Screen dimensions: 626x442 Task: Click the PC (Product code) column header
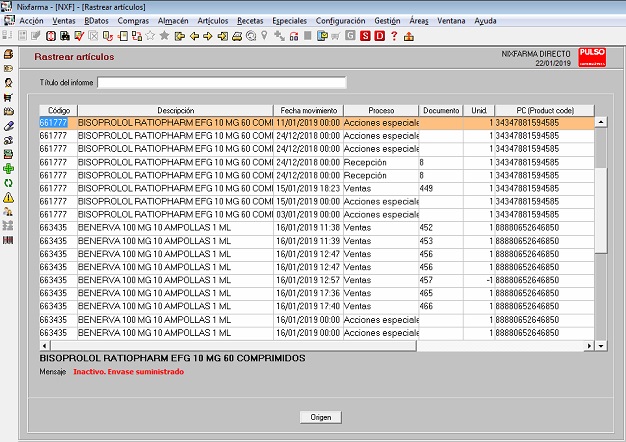[x=545, y=111]
